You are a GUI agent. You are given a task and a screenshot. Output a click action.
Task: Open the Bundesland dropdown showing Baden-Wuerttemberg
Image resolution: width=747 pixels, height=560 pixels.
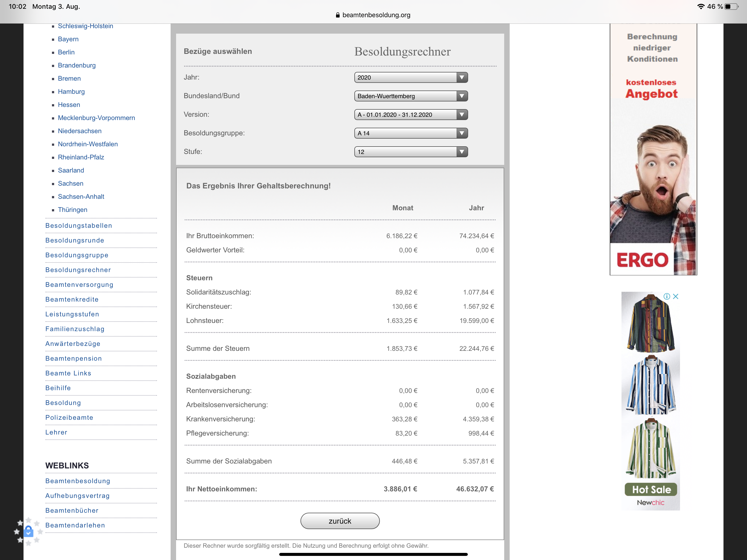(411, 96)
